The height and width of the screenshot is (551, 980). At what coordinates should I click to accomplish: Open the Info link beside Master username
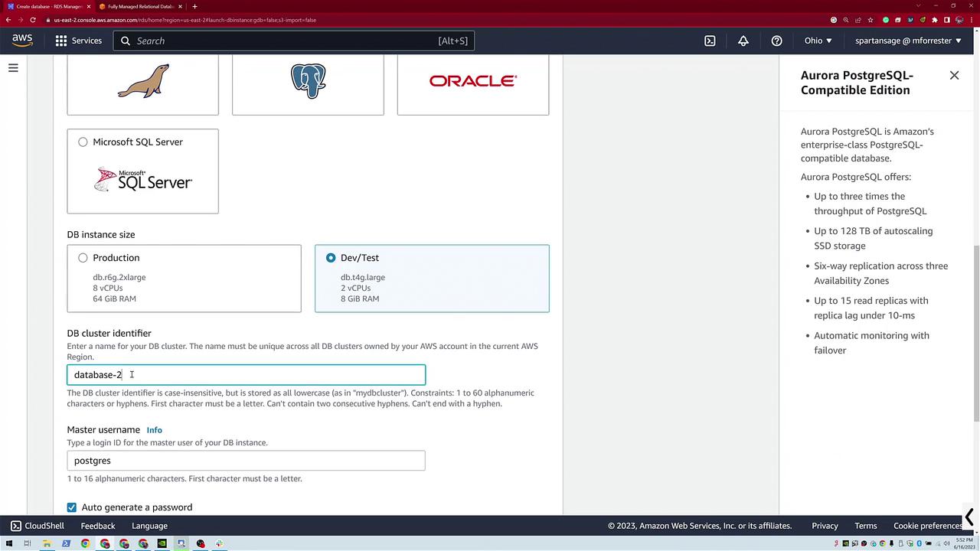pyautogui.click(x=154, y=430)
